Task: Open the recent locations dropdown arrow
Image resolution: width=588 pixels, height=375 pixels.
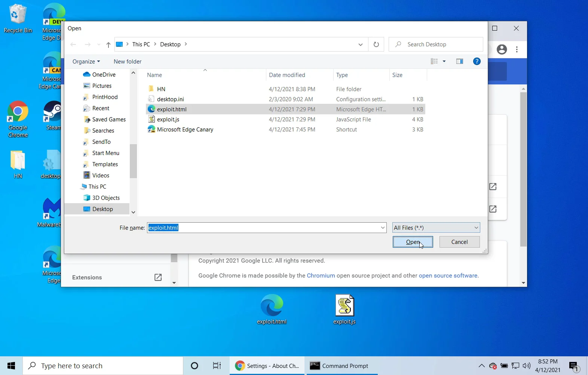Action: click(x=99, y=45)
